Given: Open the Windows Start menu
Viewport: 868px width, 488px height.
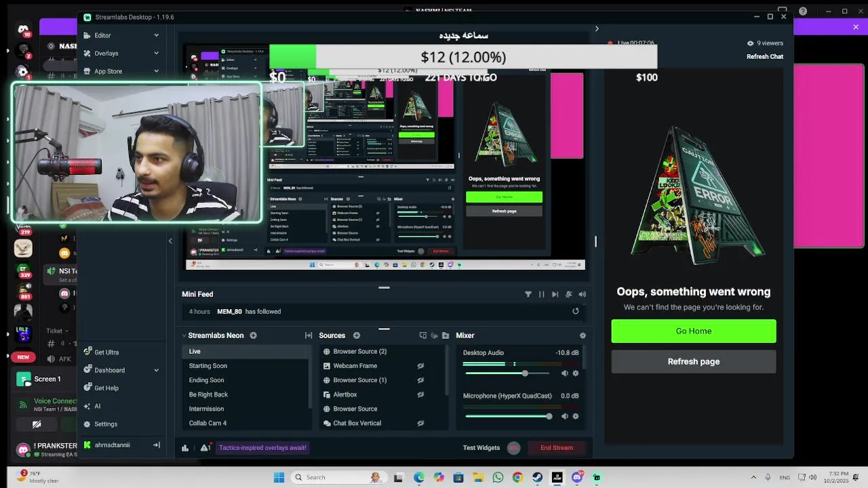Looking at the screenshot, I should (279, 477).
